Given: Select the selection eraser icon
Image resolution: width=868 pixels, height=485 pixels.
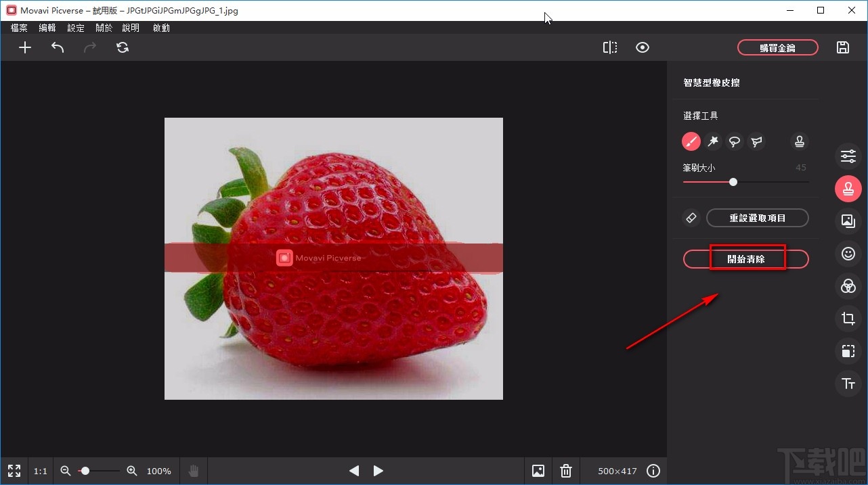Looking at the screenshot, I should pyautogui.click(x=691, y=218).
